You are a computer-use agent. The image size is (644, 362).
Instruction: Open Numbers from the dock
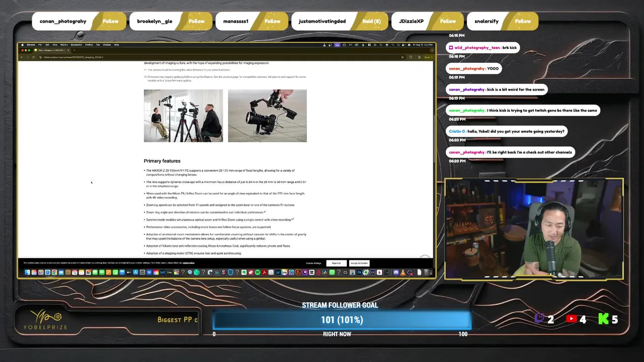[x=115, y=273]
